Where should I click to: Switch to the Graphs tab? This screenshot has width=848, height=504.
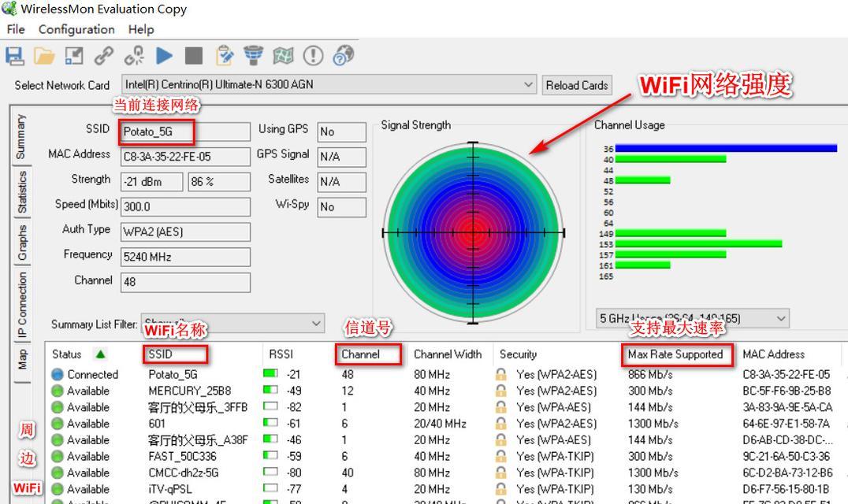click(21, 242)
